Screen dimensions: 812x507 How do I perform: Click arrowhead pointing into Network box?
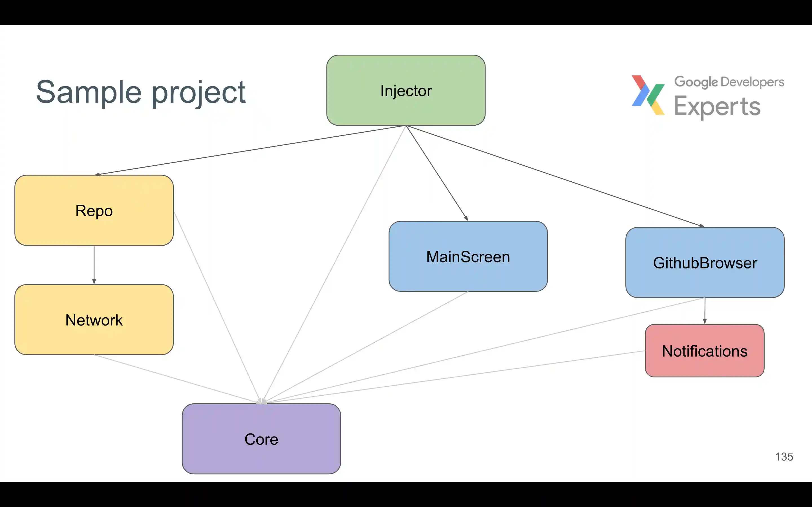pos(94,282)
